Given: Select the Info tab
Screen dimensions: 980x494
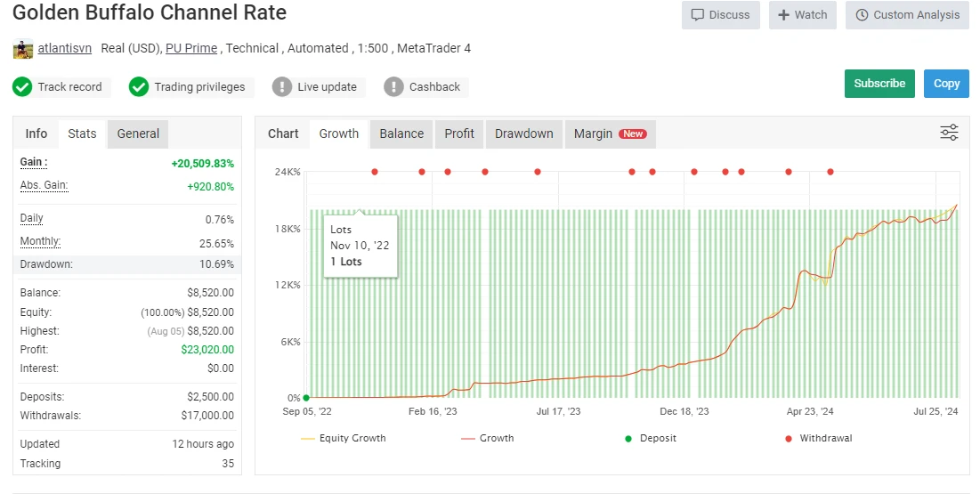Looking at the screenshot, I should click(x=36, y=134).
